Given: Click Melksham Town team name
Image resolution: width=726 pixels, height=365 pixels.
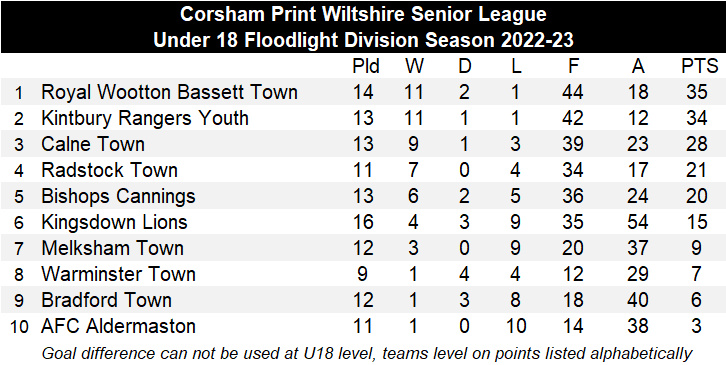Looking at the screenshot, I should [x=112, y=248].
